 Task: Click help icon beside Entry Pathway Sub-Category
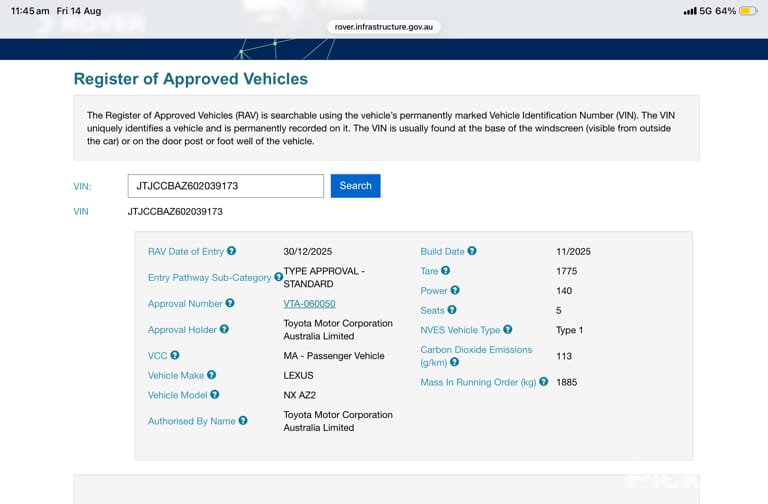click(278, 277)
